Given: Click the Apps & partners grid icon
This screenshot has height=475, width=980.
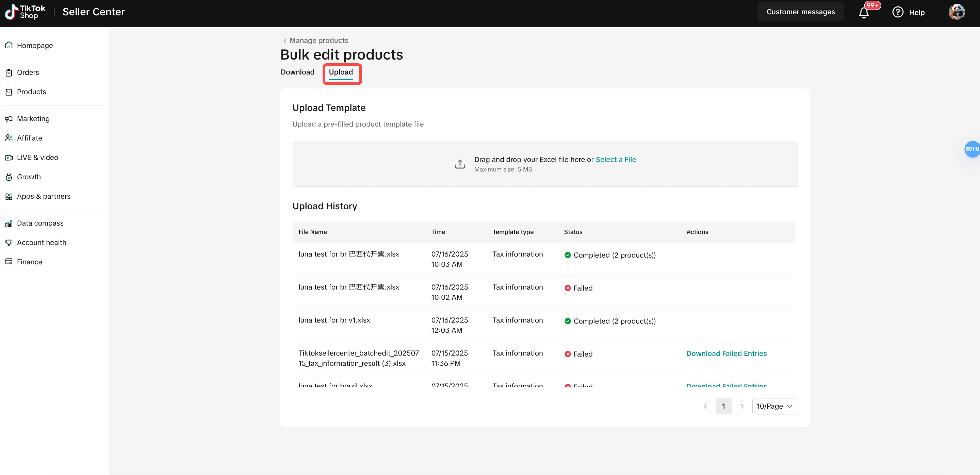Looking at the screenshot, I should (9, 196).
